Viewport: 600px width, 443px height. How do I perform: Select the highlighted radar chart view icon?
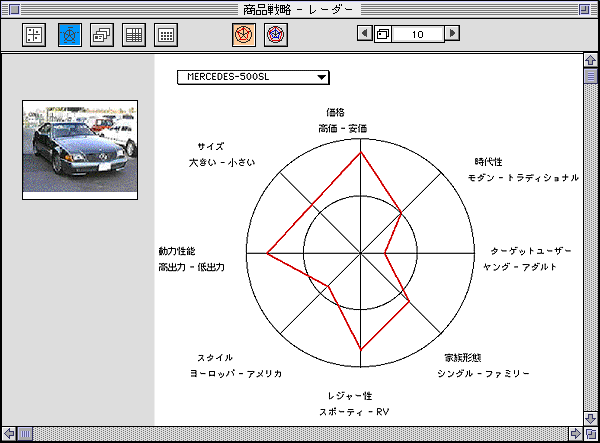pos(70,35)
